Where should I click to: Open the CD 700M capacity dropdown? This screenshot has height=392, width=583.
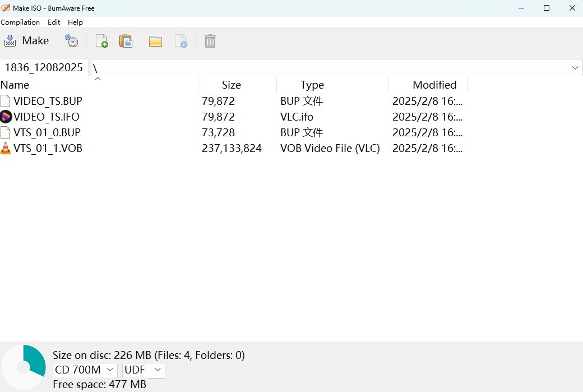[84, 370]
